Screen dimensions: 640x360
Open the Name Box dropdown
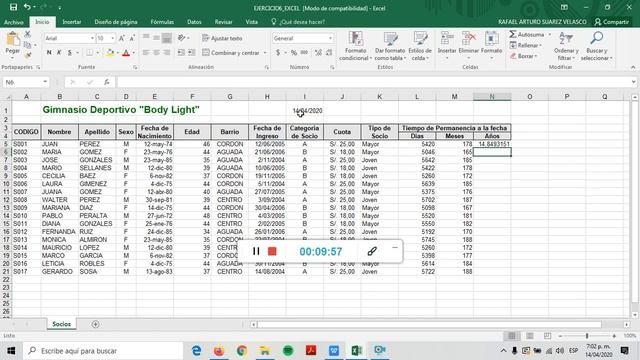pyautogui.click(x=45, y=82)
